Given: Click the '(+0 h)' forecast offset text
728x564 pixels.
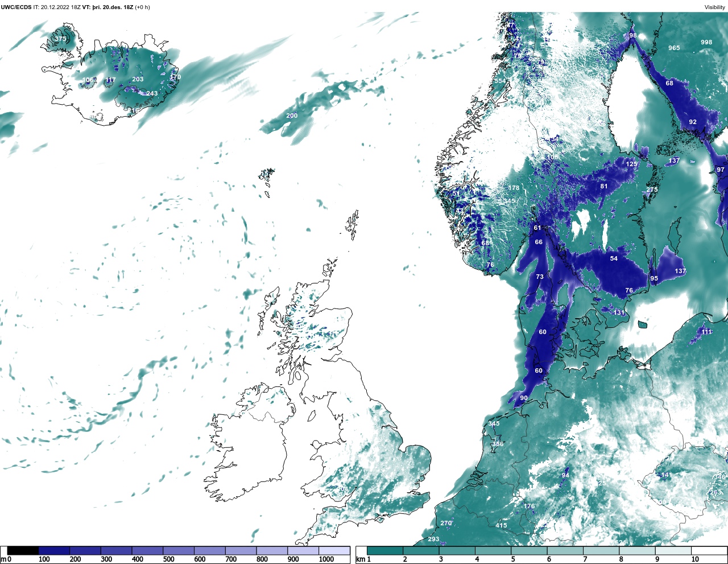Looking at the screenshot, I should (x=142, y=7).
